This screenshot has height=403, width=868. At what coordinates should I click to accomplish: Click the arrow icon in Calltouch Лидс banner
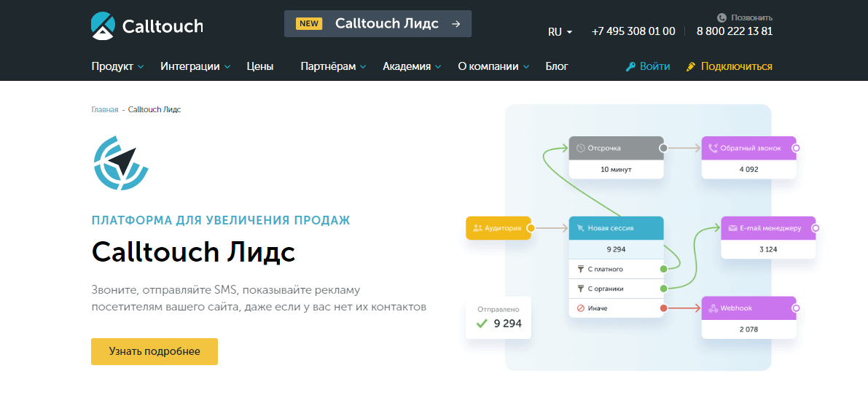(x=455, y=24)
